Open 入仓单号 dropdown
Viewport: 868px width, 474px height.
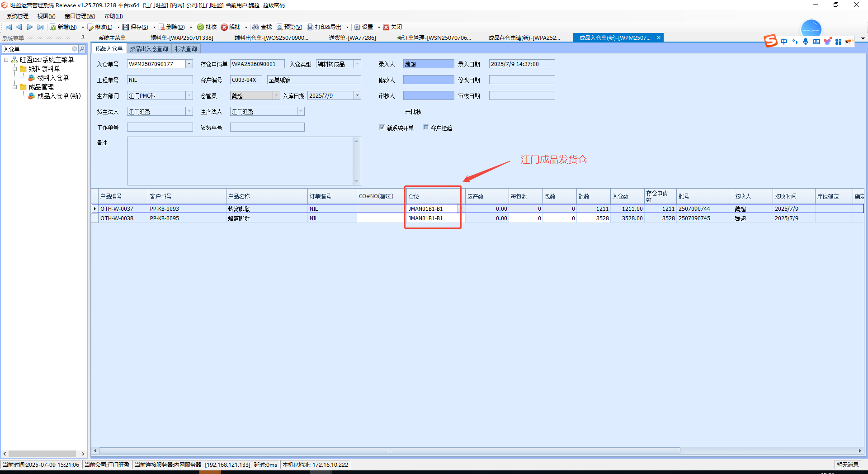[189, 64]
